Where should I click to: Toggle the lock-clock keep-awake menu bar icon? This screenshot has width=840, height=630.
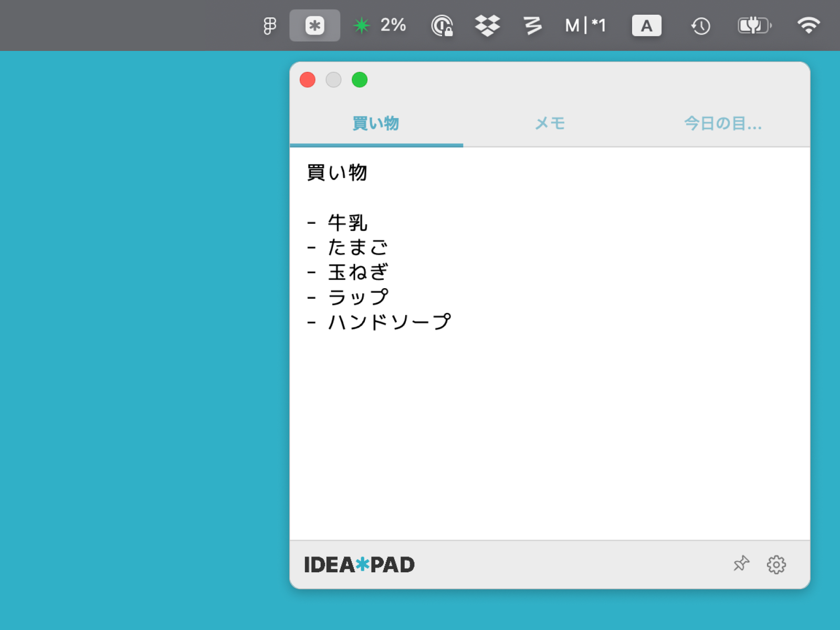442,25
